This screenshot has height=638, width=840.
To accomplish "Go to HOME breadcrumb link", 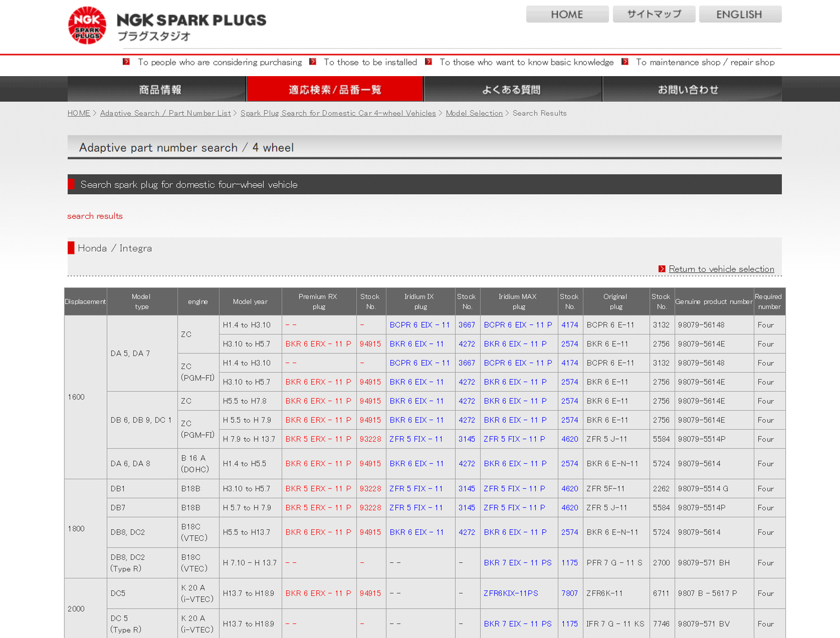I will tap(79, 113).
